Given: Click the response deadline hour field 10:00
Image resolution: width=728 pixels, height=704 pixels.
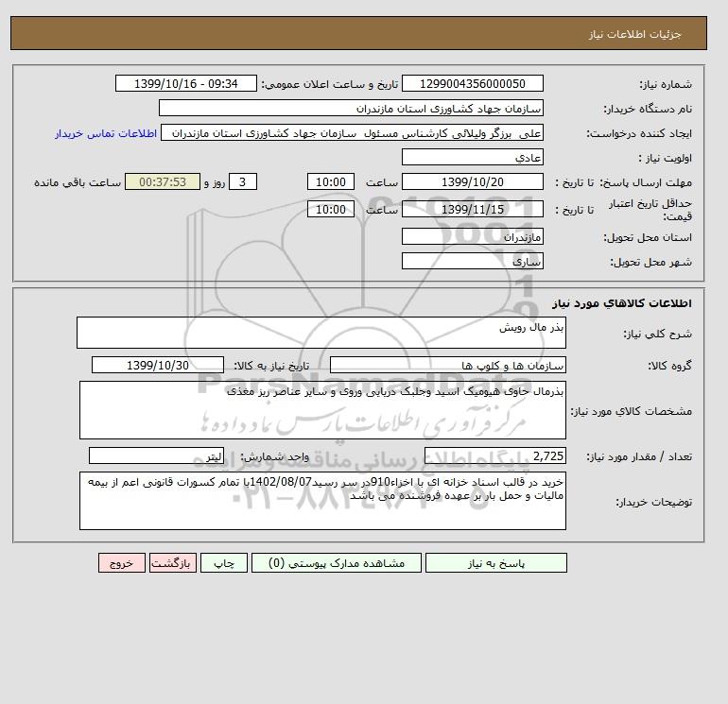Looking at the screenshot, I should (331, 182).
